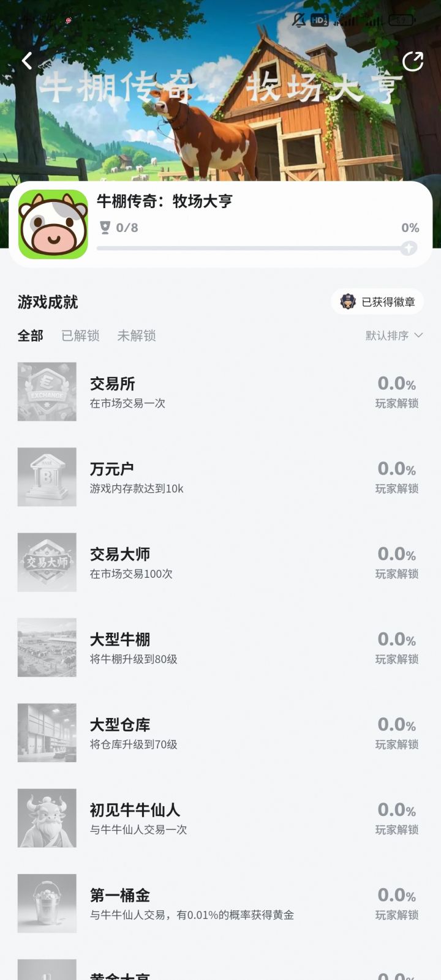
Task: Tap the back arrow icon
Action: tap(27, 61)
